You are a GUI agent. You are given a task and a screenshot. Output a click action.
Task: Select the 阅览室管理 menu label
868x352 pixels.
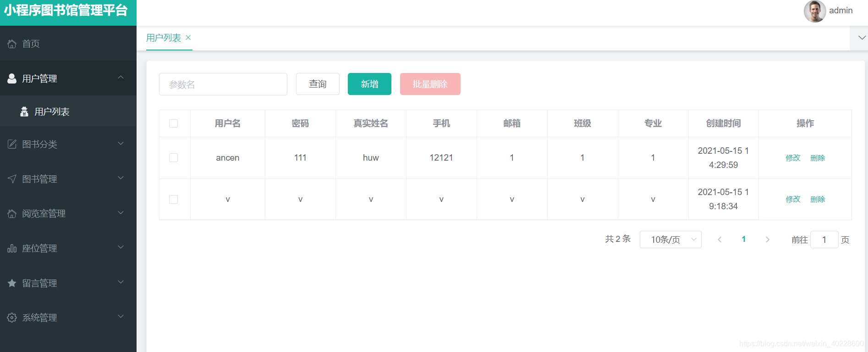tap(44, 213)
